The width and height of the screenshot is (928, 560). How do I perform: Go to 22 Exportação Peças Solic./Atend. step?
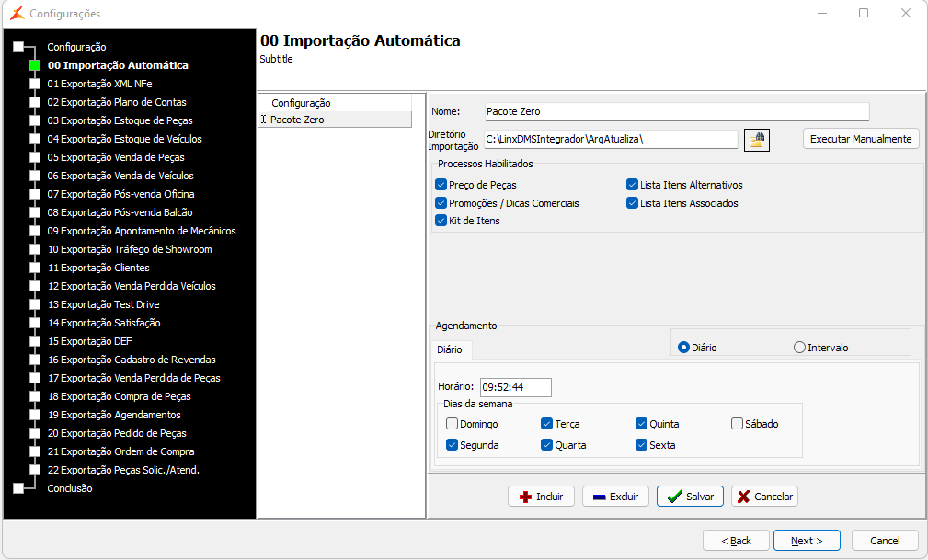(123, 470)
